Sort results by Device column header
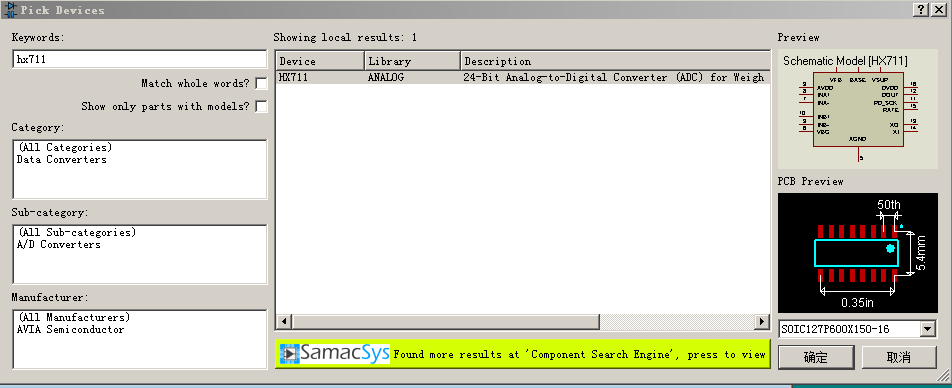The height and width of the screenshot is (388, 952). click(320, 61)
